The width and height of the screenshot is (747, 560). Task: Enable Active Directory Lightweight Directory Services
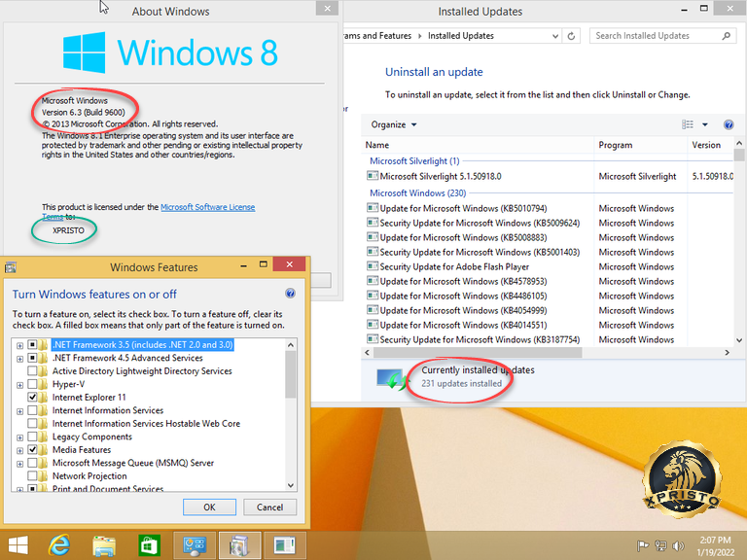[x=32, y=370]
